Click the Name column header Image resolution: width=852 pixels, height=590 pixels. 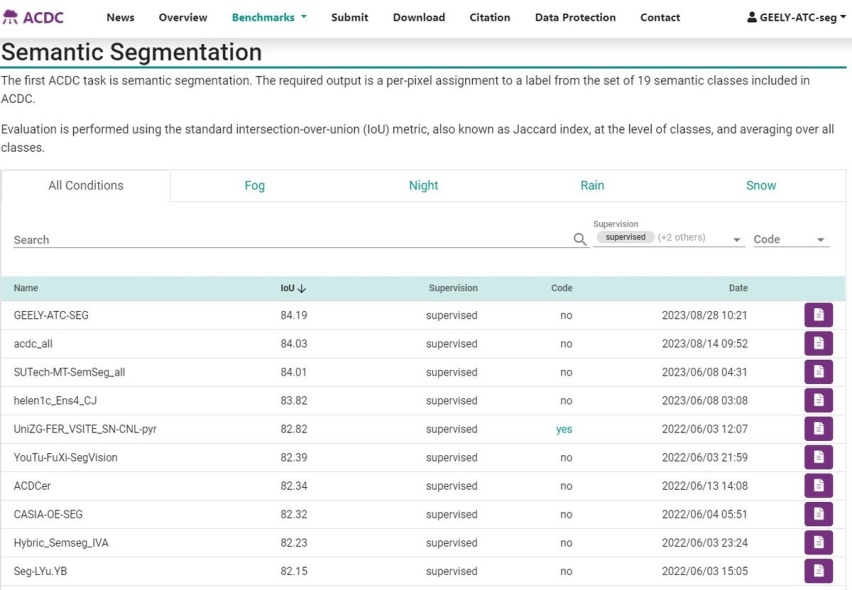(x=26, y=288)
